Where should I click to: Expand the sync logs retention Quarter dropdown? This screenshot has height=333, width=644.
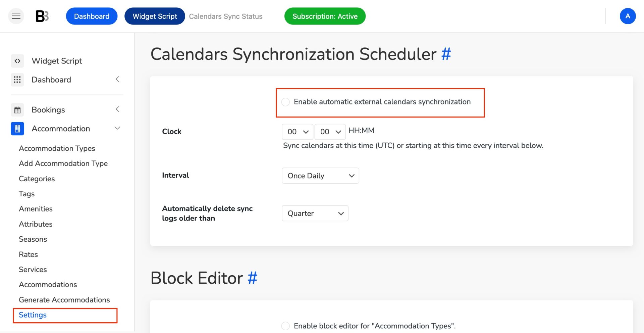tap(315, 213)
